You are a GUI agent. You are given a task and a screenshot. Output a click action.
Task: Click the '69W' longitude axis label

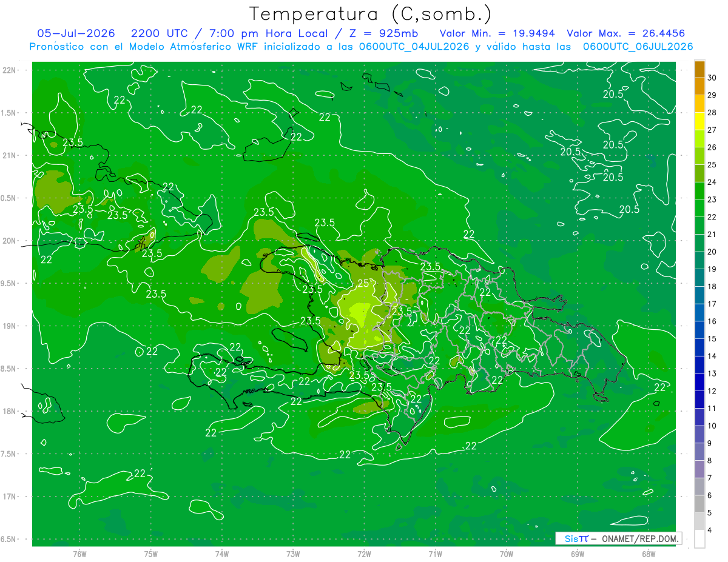point(578,554)
